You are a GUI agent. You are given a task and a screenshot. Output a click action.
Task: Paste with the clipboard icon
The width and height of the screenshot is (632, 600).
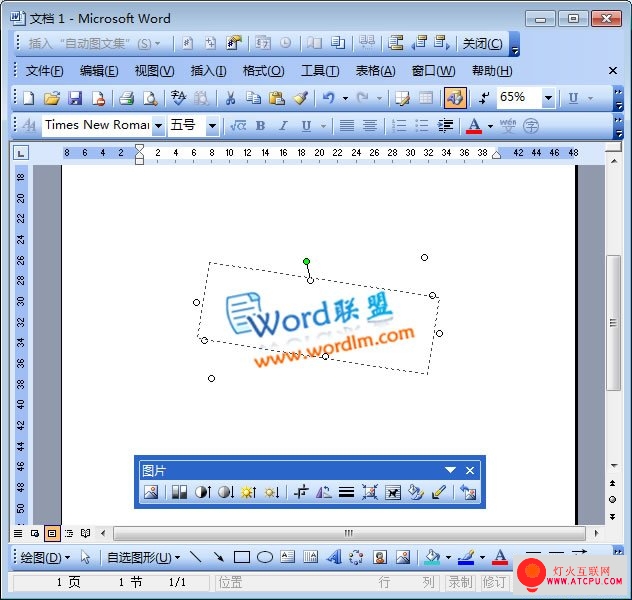click(276, 98)
